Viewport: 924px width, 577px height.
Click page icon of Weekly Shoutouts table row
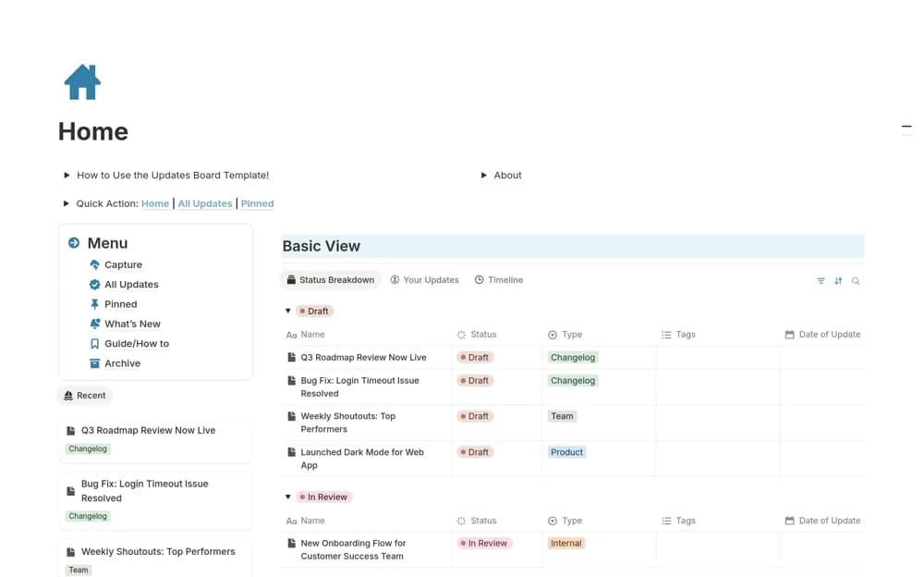291,416
